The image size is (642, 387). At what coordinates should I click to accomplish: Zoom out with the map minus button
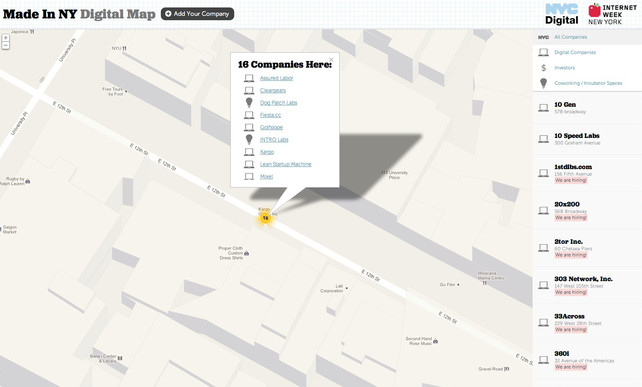tap(6, 46)
